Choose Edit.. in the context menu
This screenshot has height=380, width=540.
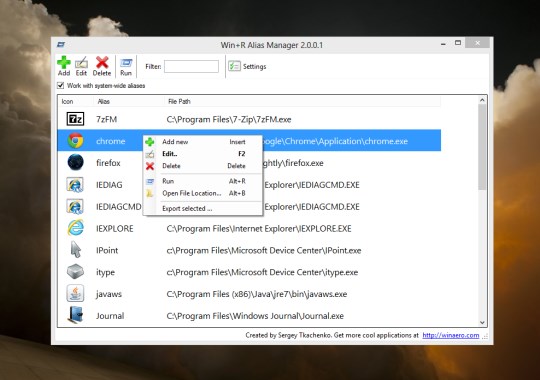(x=202, y=154)
